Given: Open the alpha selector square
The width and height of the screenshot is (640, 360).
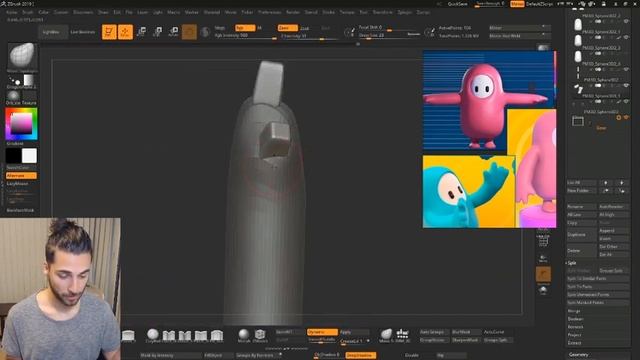Looking at the screenshot, I should click(29, 80).
